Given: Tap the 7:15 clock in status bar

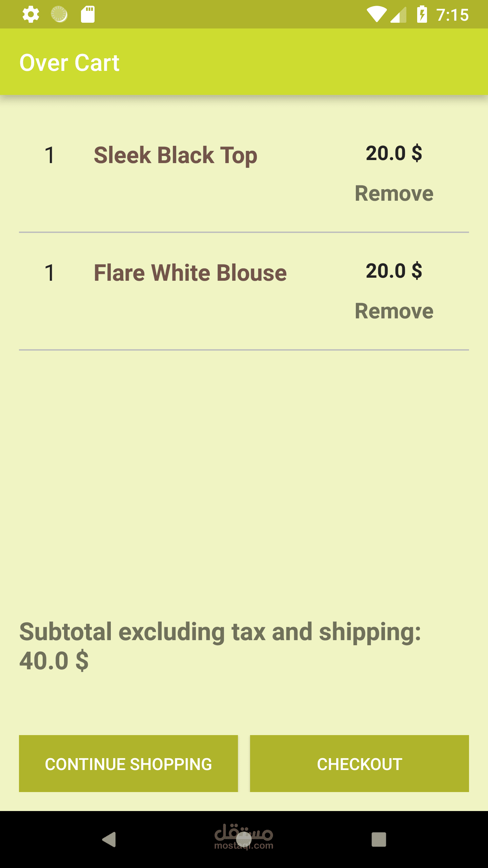Looking at the screenshot, I should pos(452,15).
